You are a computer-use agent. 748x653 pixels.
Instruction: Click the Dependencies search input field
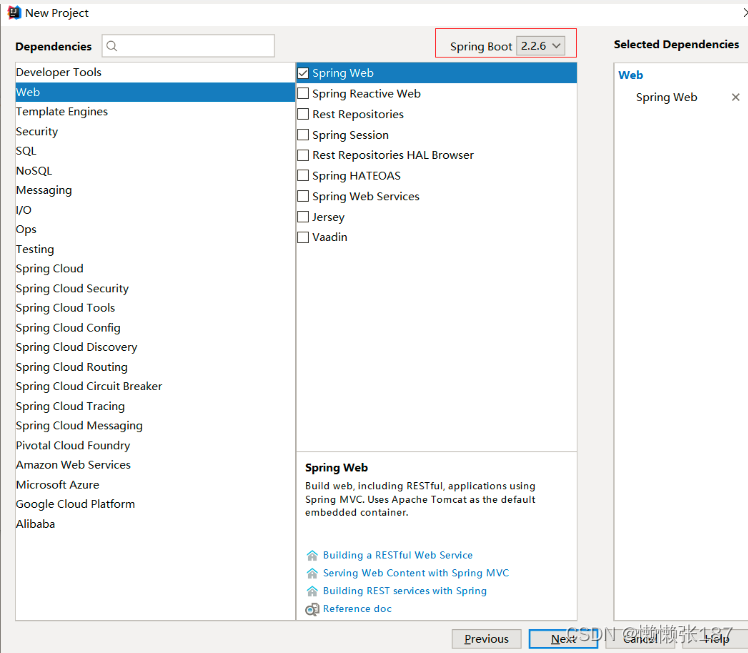click(x=188, y=46)
